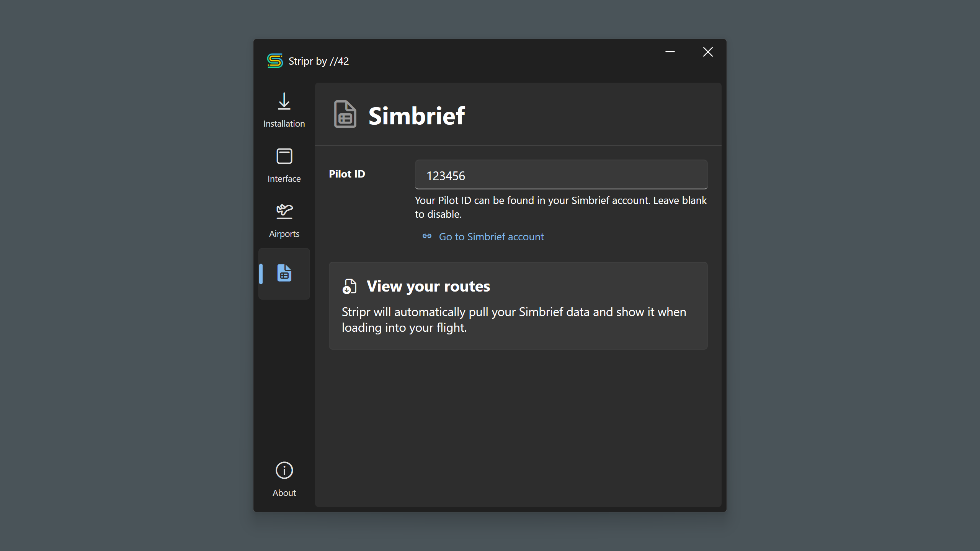Open the About tab label
The height and width of the screenshot is (551, 980).
coord(284,493)
